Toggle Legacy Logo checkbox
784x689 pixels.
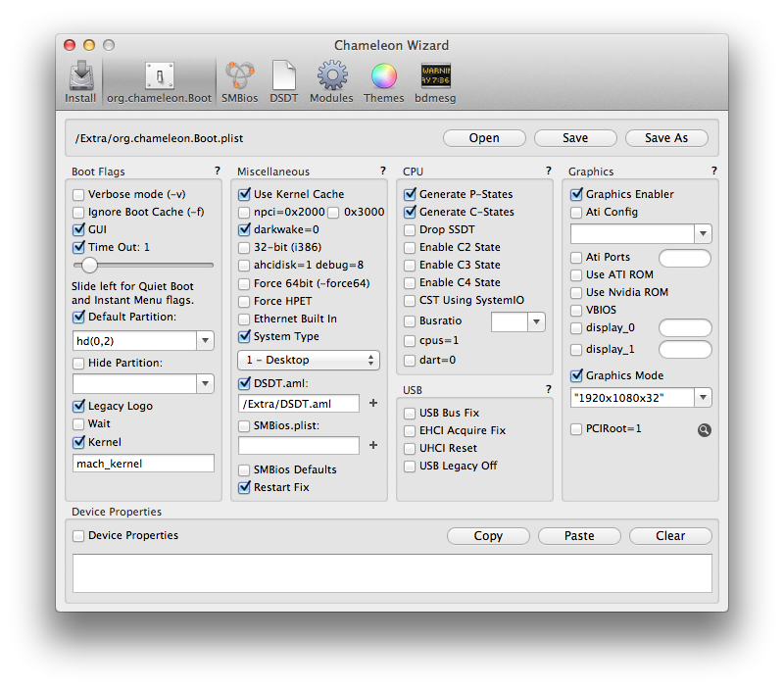(x=78, y=406)
